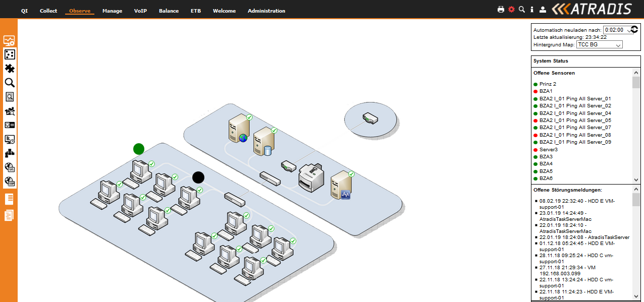
Task: Select sensor BZA2 I_01 Ping All Server_07
Action: click(575, 128)
